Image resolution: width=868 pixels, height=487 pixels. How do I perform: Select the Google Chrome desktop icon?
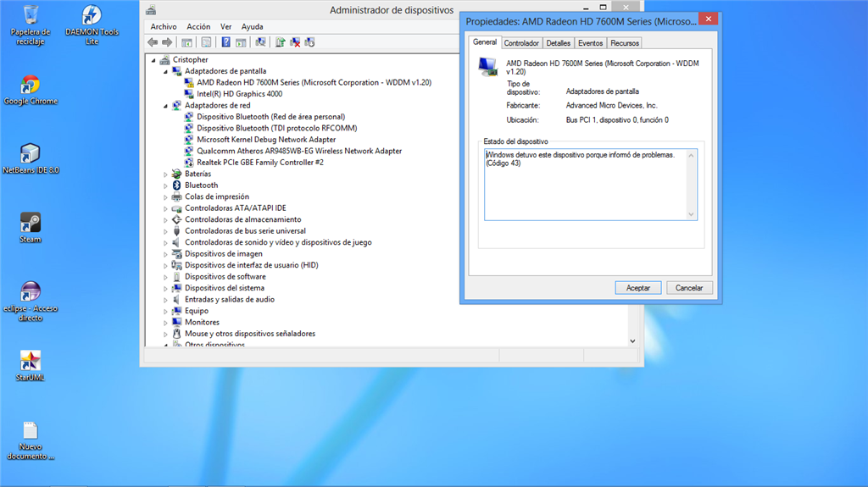pyautogui.click(x=31, y=91)
